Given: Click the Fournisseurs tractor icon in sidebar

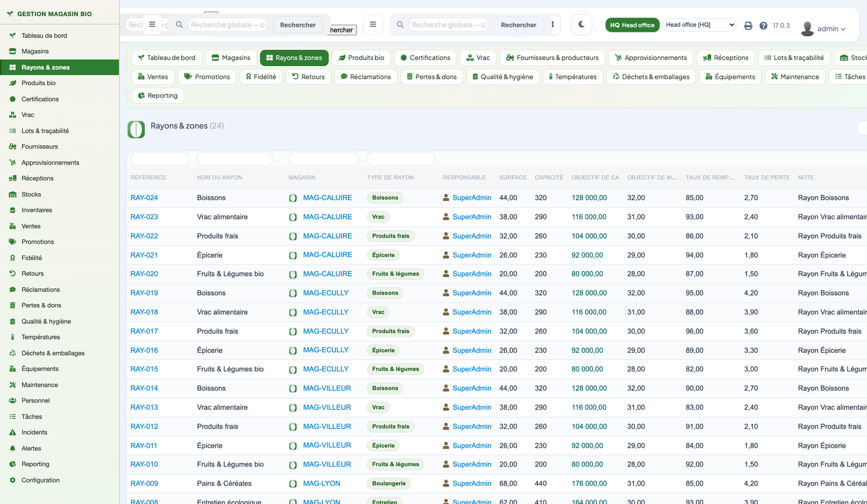Looking at the screenshot, I should click(12, 146).
